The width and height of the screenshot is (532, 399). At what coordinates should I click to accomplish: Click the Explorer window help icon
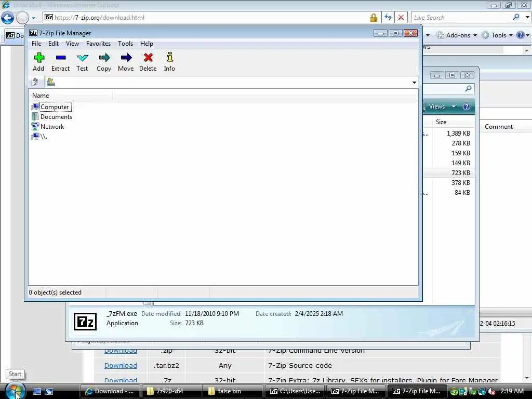(x=467, y=107)
